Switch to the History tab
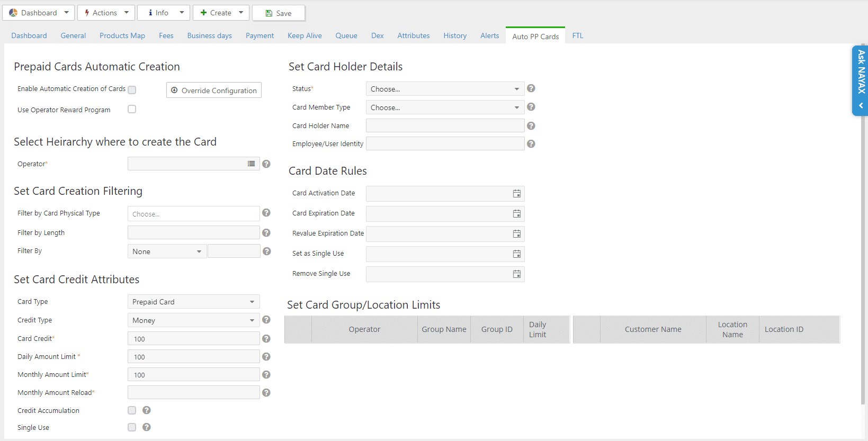Screen dimensions: 868x441 click(x=455, y=35)
